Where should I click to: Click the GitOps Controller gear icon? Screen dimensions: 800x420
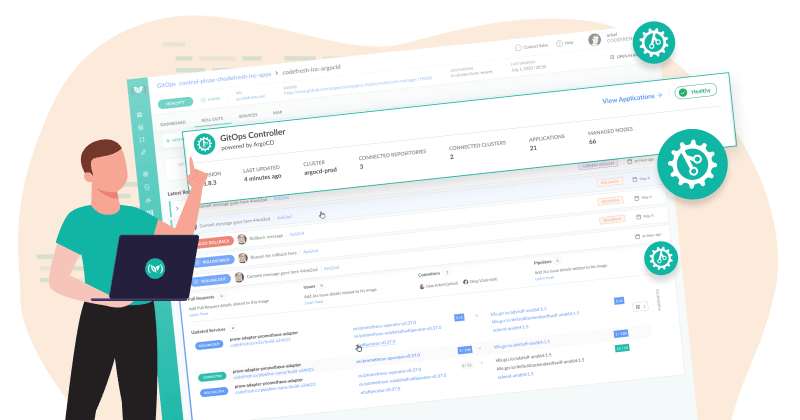coord(204,144)
